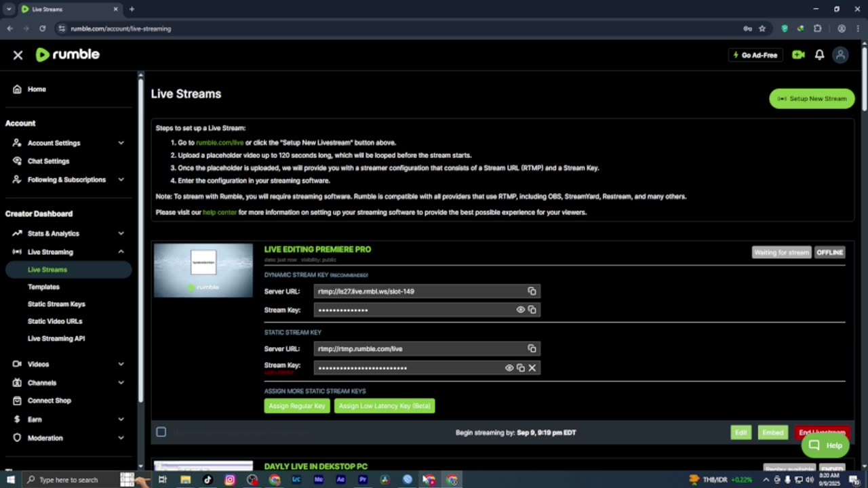
Task: Open Media Encoder from the taskbar
Action: tap(319, 479)
